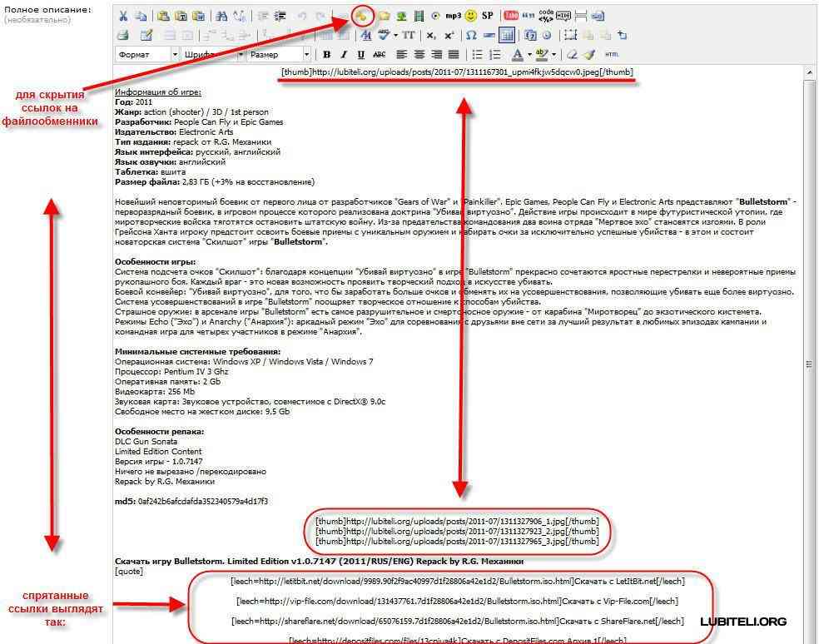The image size is (819, 644).
Task: Choose Paste from Word icon
Action: point(198,16)
